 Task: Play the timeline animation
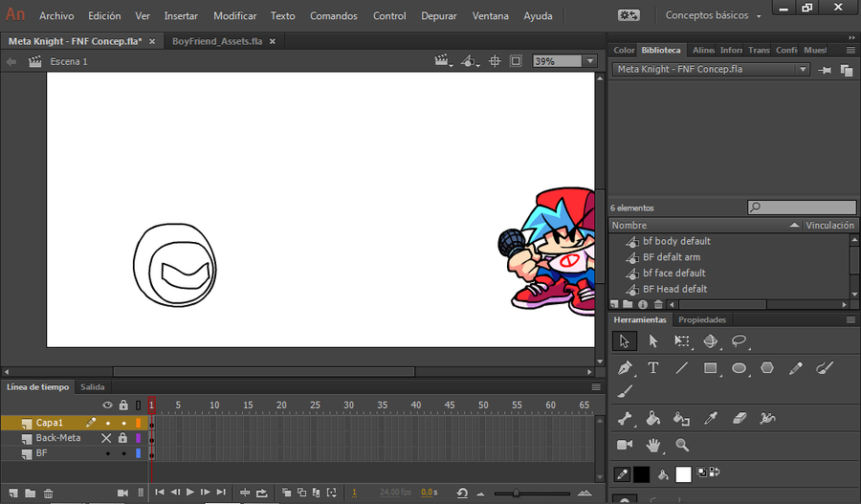(x=190, y=493)
